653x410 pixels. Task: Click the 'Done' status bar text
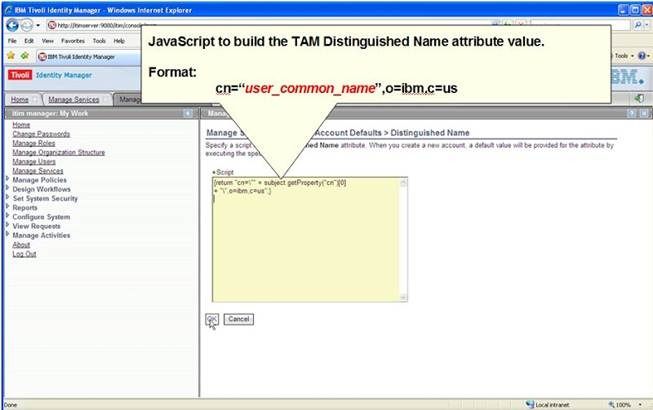(x=11, y=405)
